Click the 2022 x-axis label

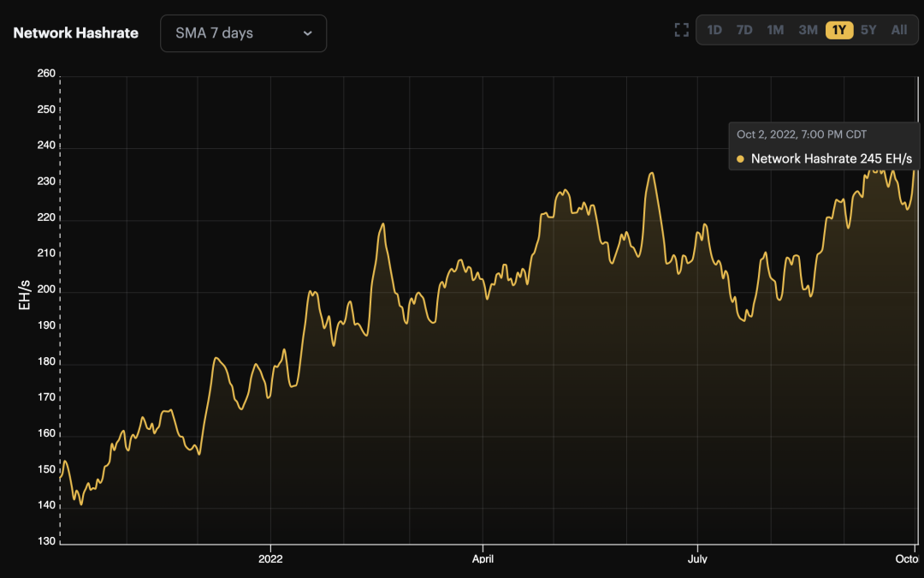(x=270, y=558)
